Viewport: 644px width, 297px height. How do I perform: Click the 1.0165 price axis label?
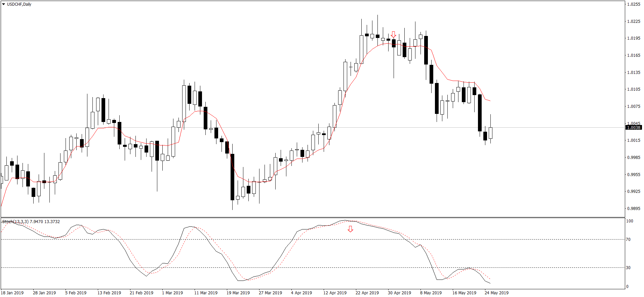pos(634,55)
